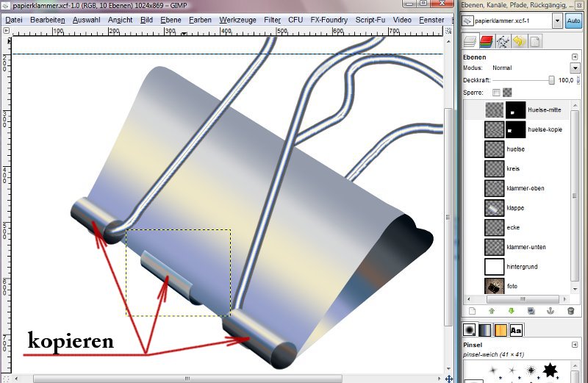Delete layer using trash icon
This screenshot has height=383, width=588.
click(571, 311)
